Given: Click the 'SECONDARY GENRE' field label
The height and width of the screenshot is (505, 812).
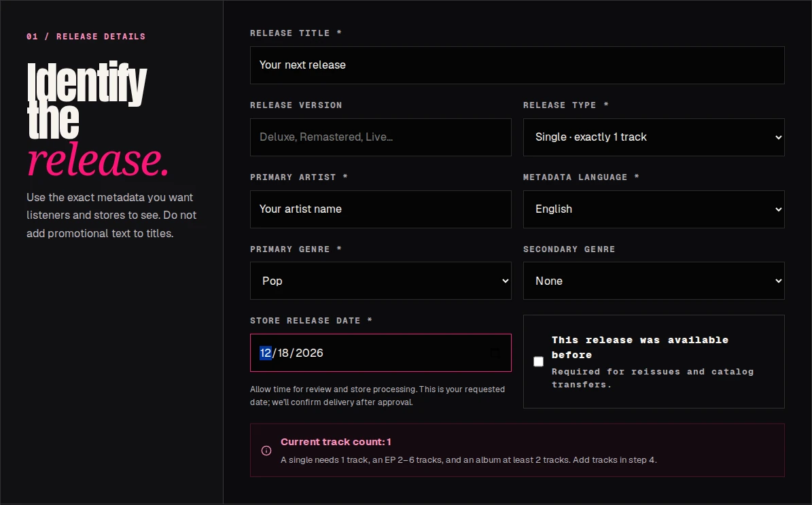Looking at the screenshot, I should tap(569, 249).
